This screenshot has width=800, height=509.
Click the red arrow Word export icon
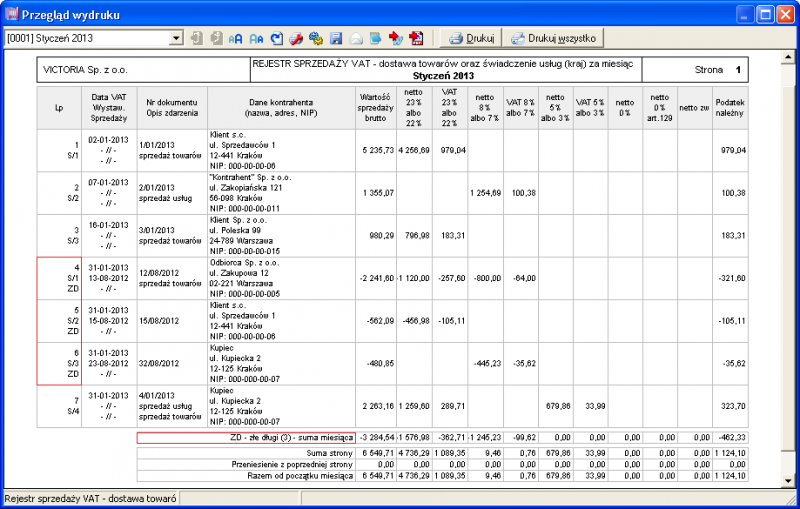[395, 38]
